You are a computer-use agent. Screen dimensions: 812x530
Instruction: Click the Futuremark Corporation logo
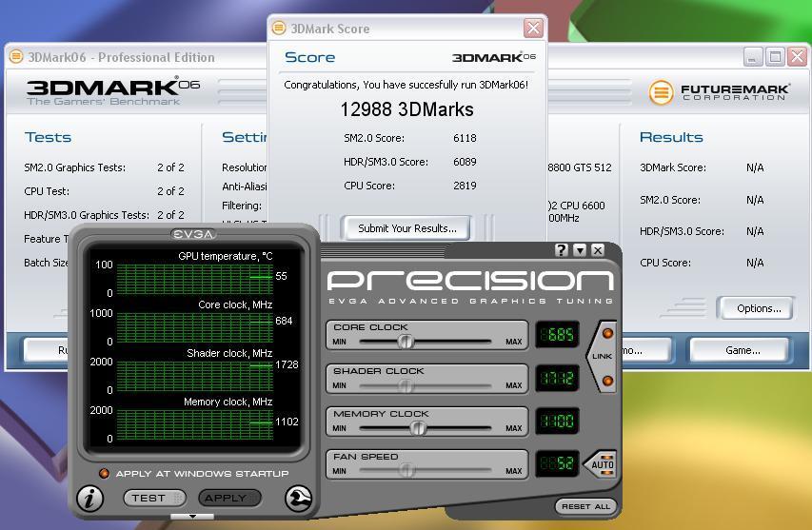click(x=720, y=92)
